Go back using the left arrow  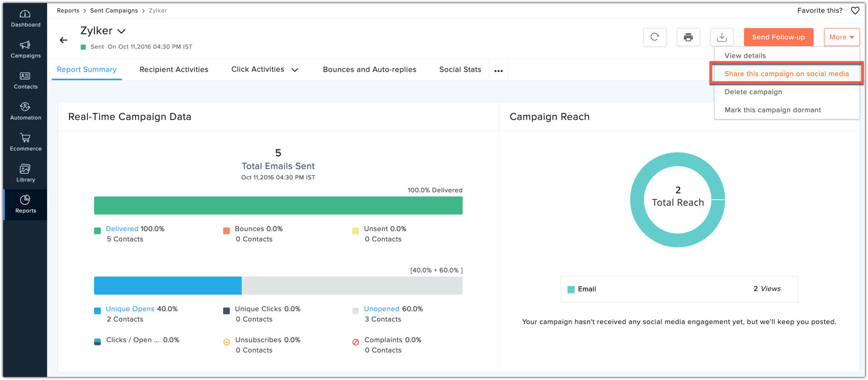[64, 40]
